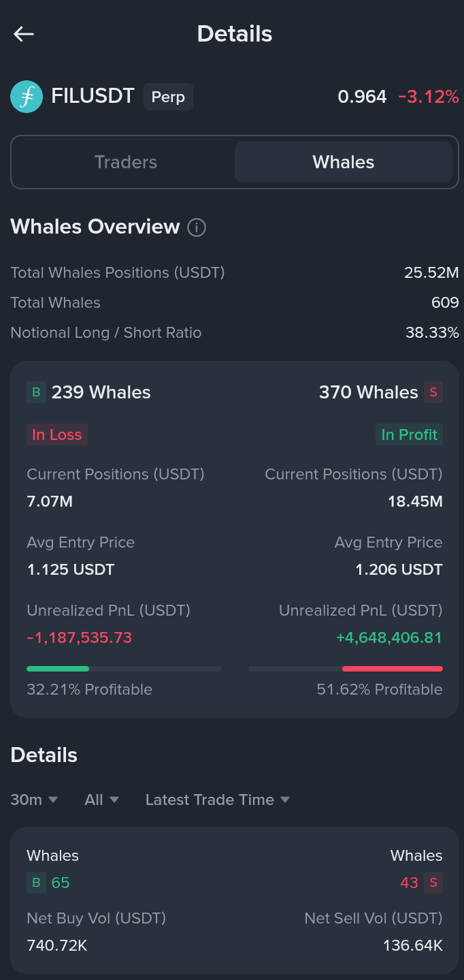The width and height of the screenshot is (464, 980).
Task: Tap the Filecoin coin logo
Action: coord(27,97)
